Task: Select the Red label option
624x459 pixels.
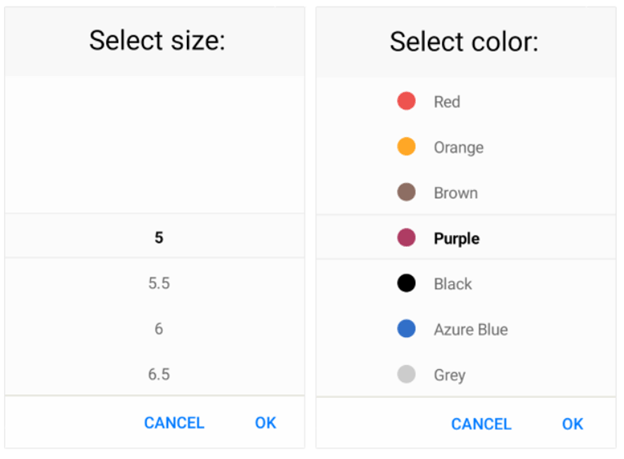Action: pos(446,102)
